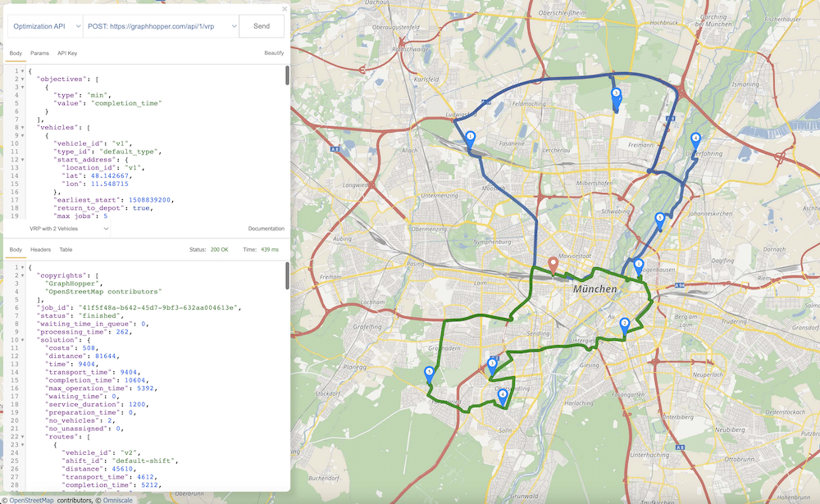Click the no_vehicles value 2
This screenshot has height=504, width=820.
[110, 421]
